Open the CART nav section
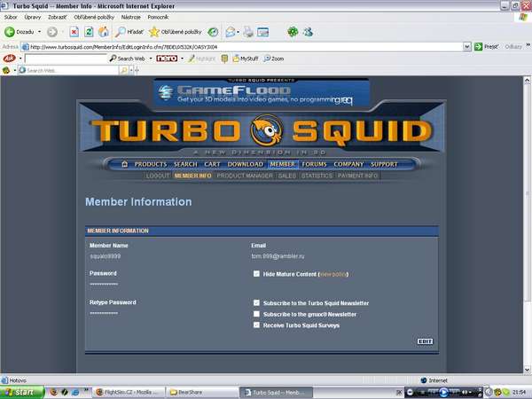 pos(212,164)
